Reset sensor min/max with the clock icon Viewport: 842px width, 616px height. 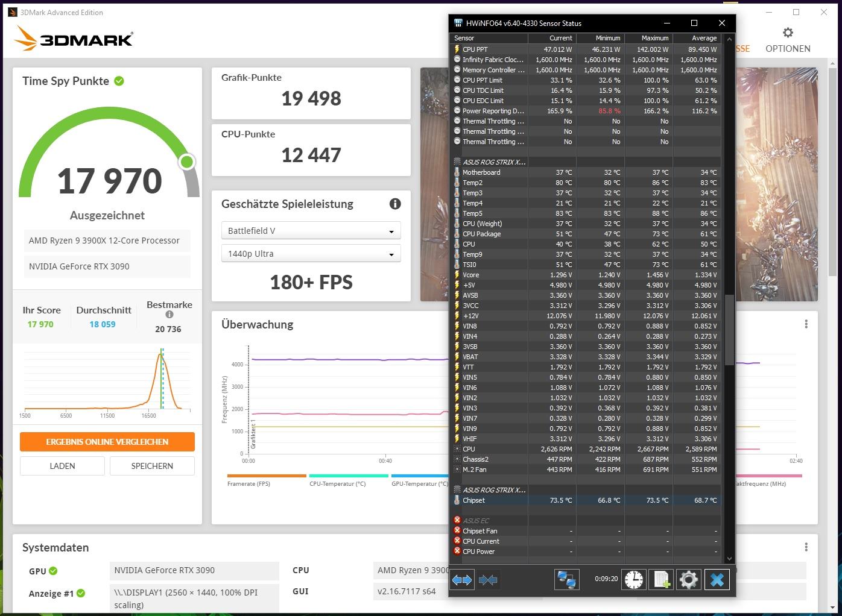634,580
